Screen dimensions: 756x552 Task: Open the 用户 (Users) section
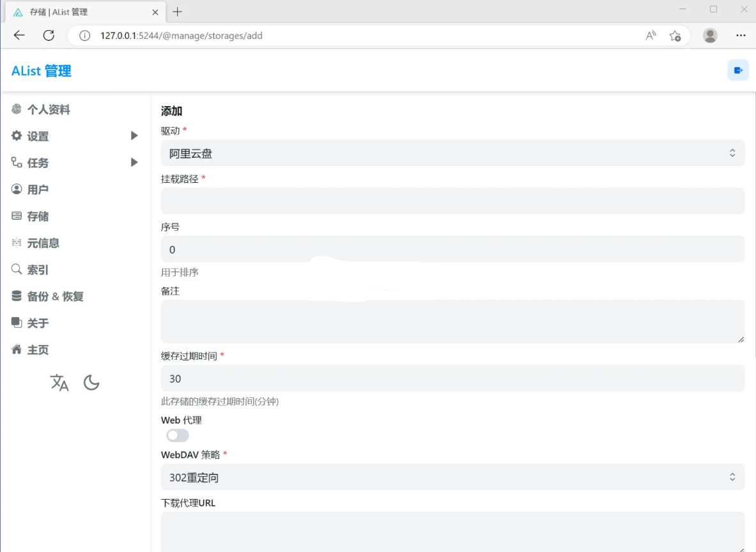click(36, 189)
